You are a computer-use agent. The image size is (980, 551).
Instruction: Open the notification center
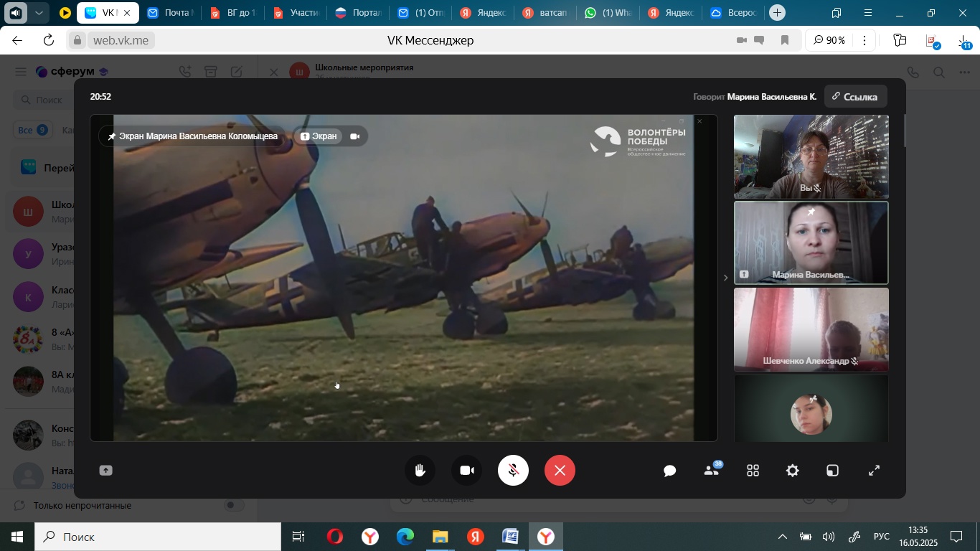(x=956, y=537)
